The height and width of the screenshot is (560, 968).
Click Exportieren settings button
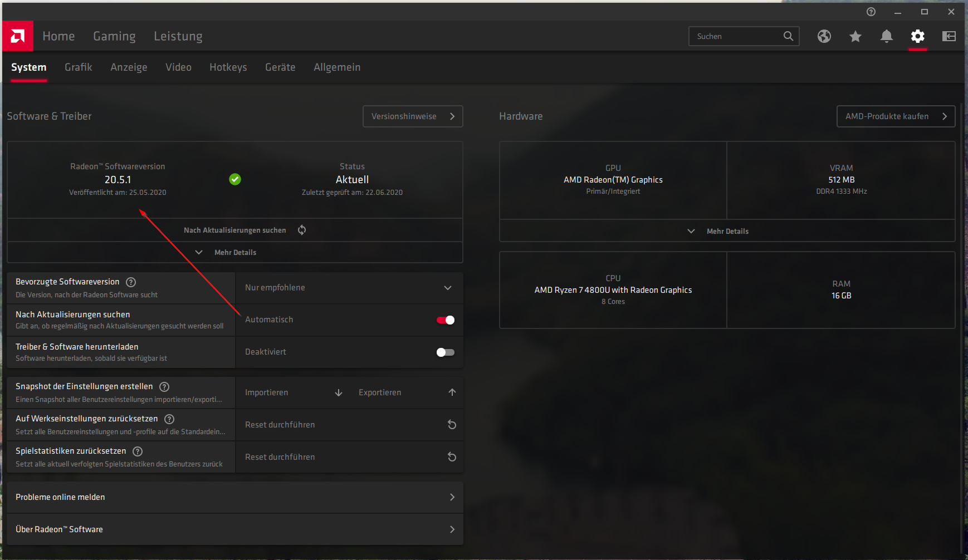(x=407, y=392)
